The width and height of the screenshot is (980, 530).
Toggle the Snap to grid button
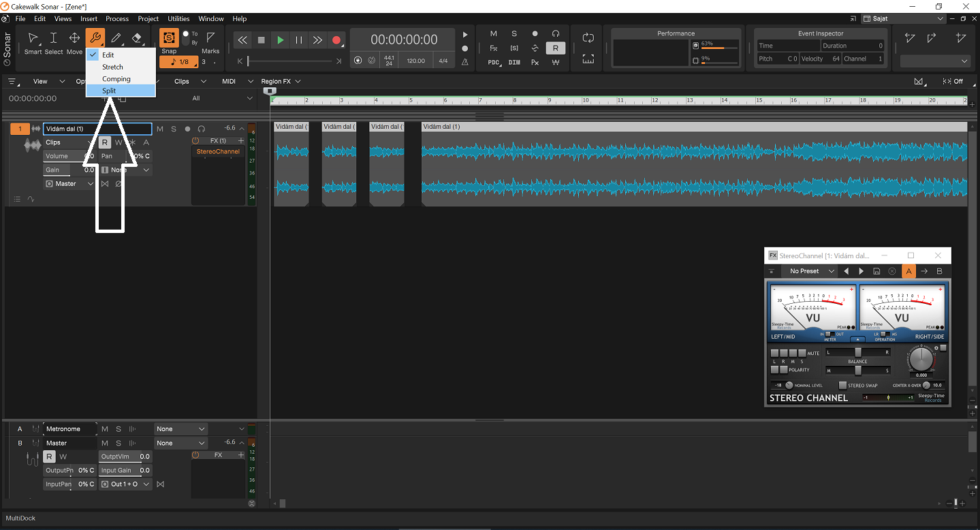point(169,38)
